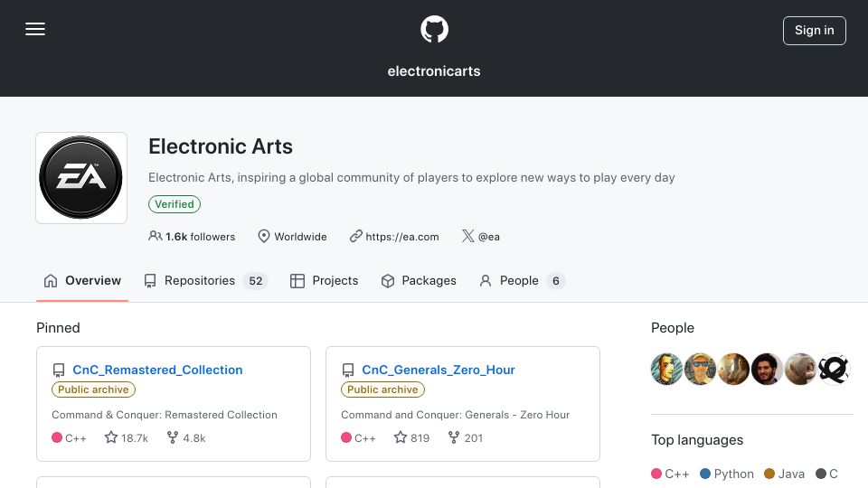Switch to the Projects tab

tap(325, 280)
